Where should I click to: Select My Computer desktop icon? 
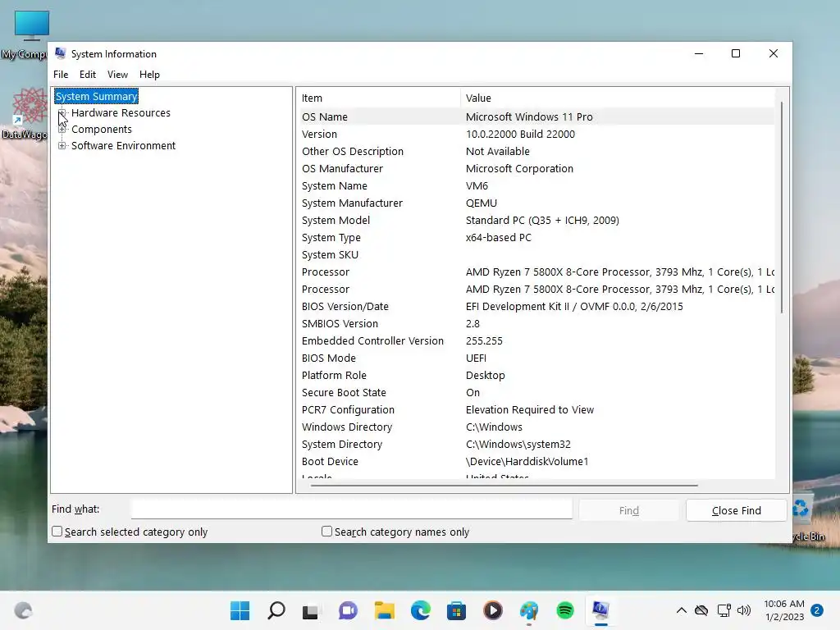point(25,34)
